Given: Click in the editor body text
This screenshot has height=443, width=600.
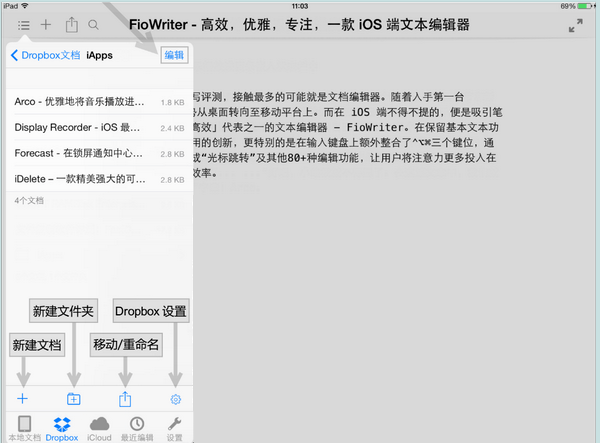Looking at the screenshot, I should 346,135.
